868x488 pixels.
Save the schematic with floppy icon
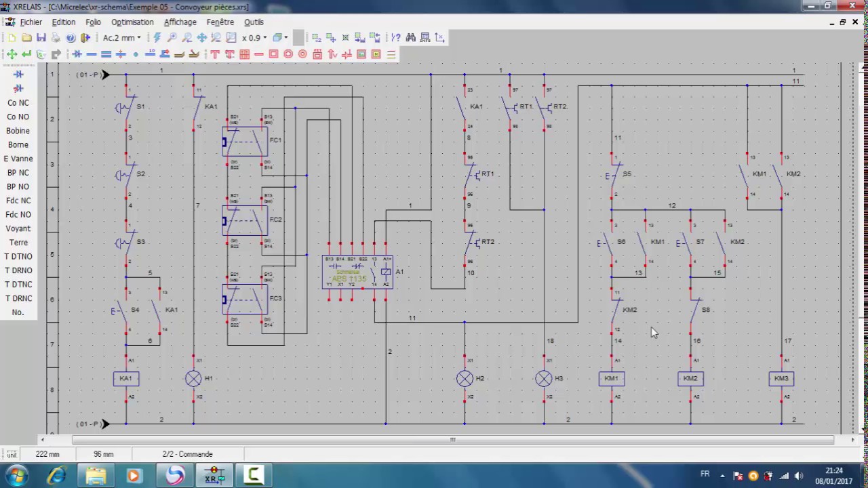pos(41,38)
